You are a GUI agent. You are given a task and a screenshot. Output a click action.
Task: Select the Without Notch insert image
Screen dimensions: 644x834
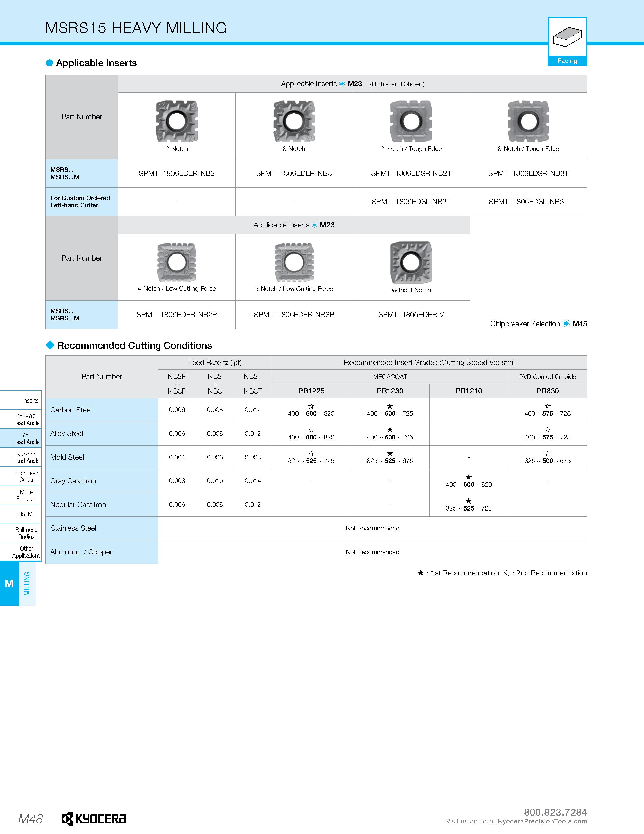(x=411, y=262)
